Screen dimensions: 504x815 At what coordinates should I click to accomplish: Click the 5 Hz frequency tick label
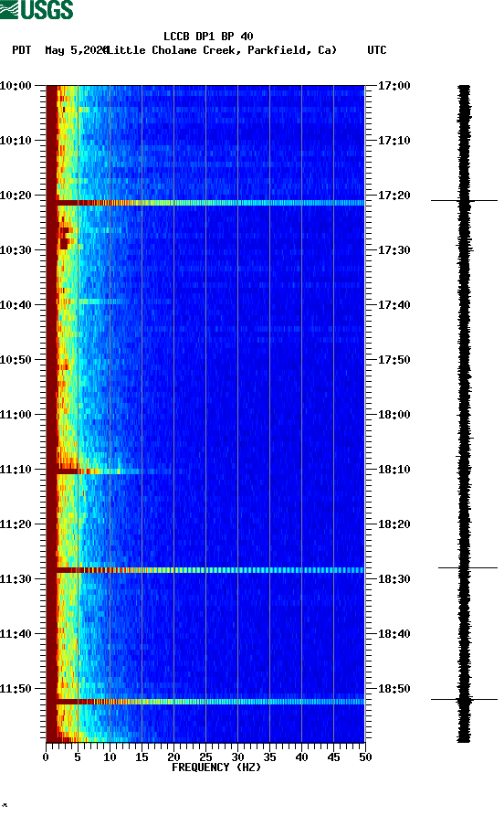pyautogui.click(x=78, y=757)
